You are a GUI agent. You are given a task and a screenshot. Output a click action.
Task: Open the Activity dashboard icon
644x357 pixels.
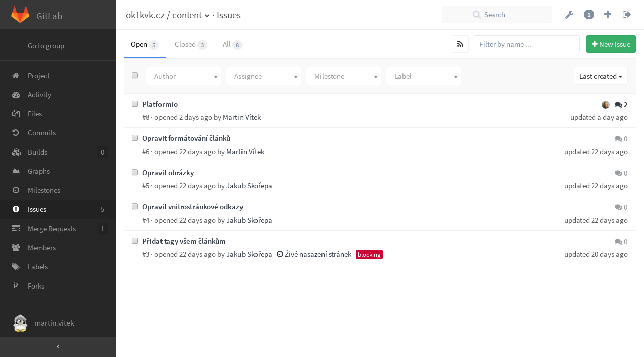pos(16,95)
